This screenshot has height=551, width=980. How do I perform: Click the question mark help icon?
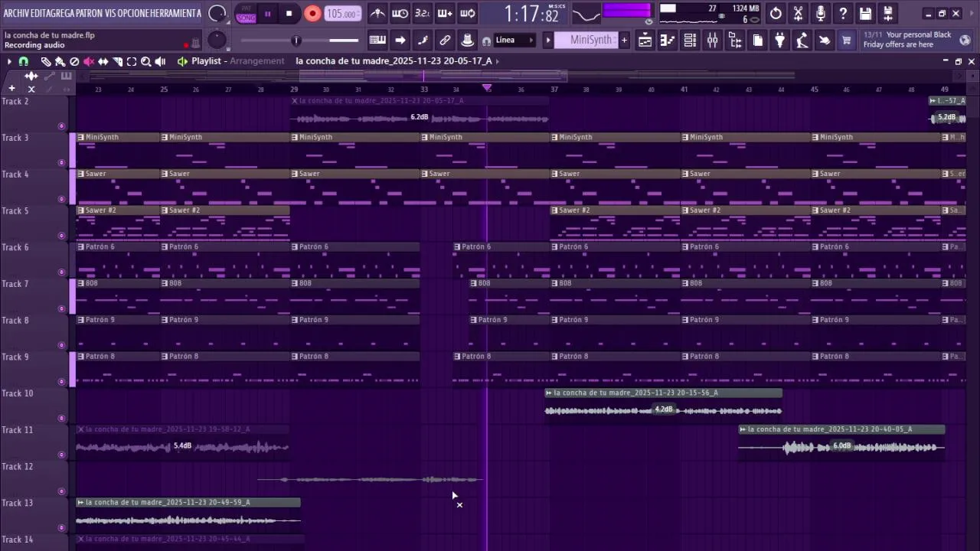(843, 14)
